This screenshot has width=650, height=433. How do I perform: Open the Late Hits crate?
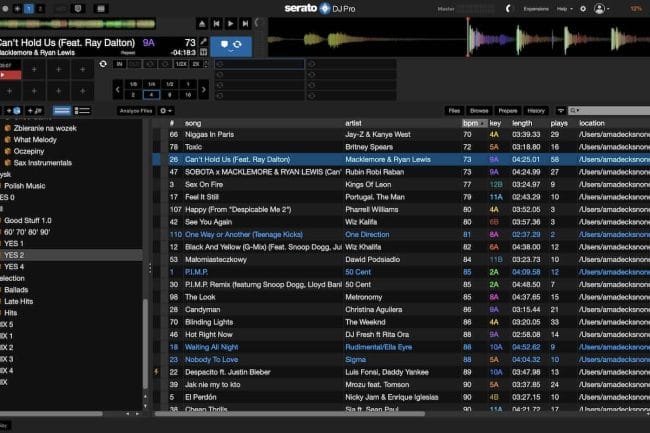pos(18,301)
